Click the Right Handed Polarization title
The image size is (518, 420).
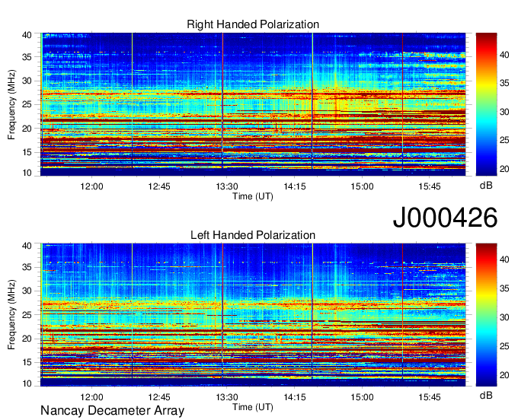coord(253,24)
